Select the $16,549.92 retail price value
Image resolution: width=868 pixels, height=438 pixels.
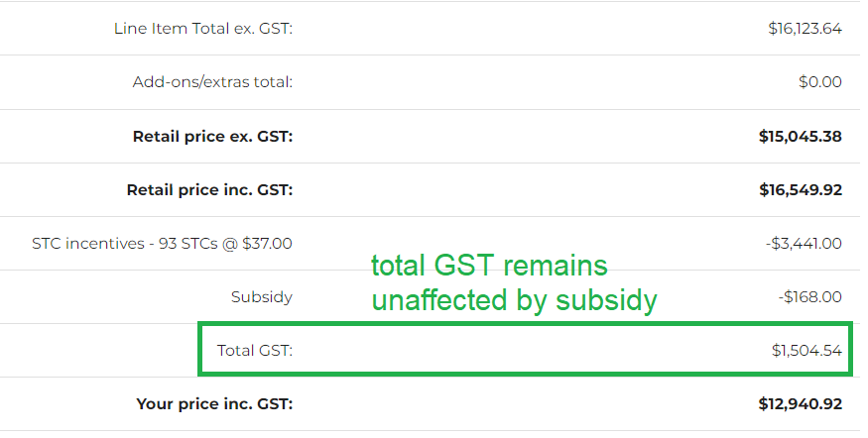pos(801,189)
